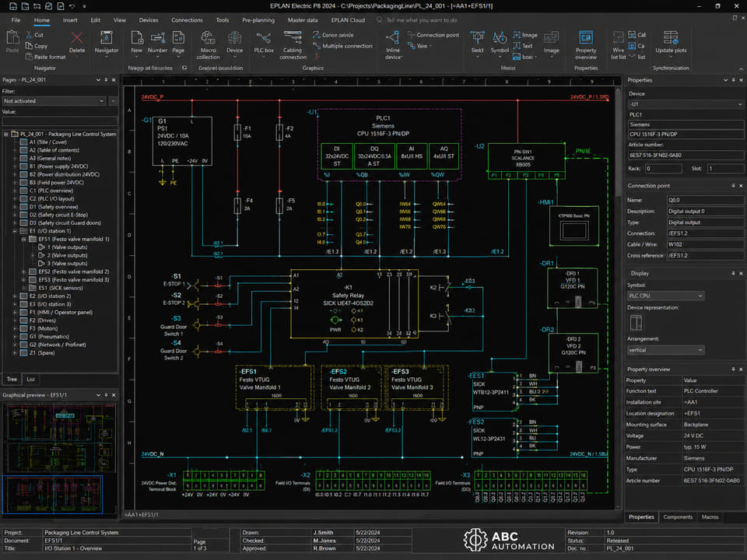Click the Paste icon in the ribbon
This screenshot has width=747, height=560.
pos(12,38)
